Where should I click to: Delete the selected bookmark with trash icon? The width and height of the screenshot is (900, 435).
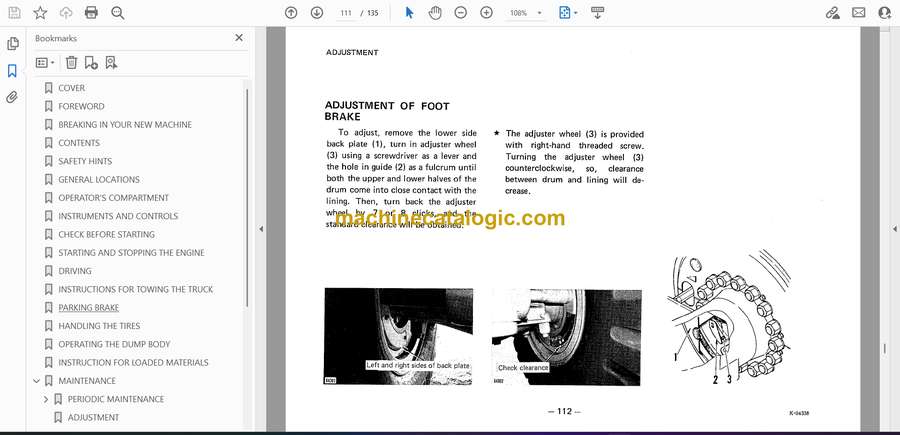coord(72,62)
